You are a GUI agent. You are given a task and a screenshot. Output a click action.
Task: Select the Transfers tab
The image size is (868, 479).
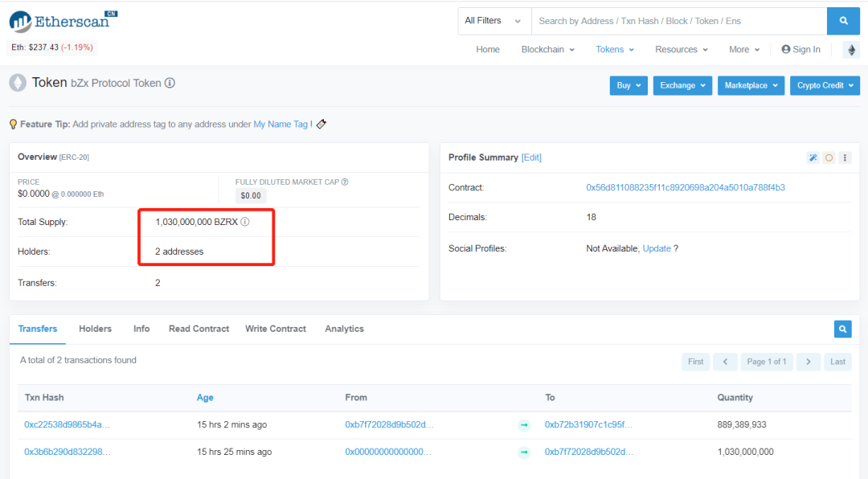[x=38, y=329]
